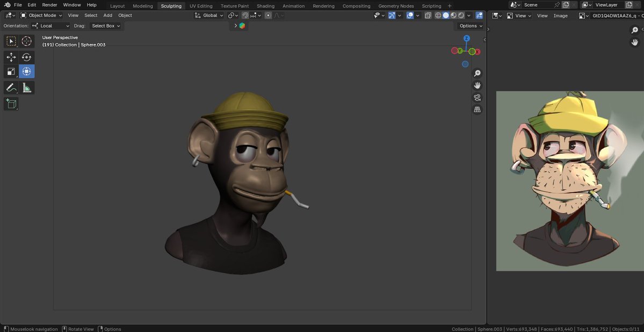
Task: Switch orthographic/perspective via grid icon
Action: 477,110
